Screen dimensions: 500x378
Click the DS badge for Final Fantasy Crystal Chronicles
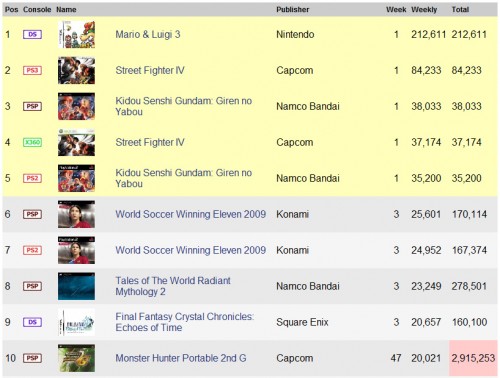tap(32, 322)
